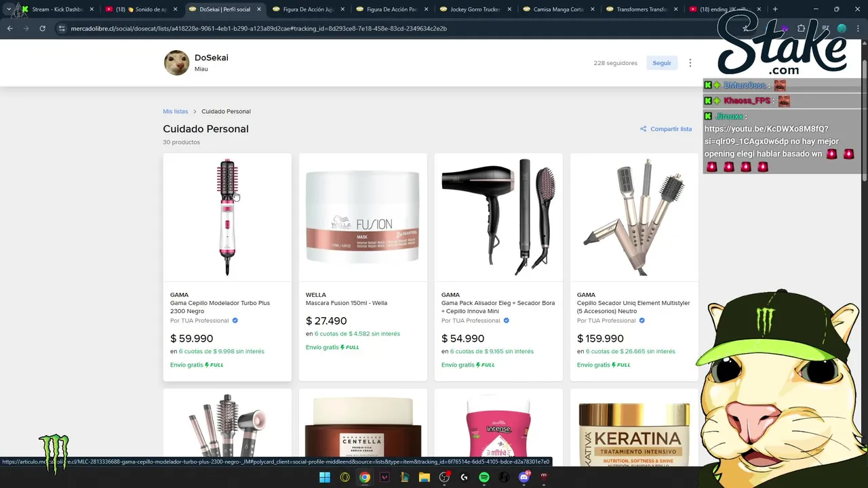Click the Gama hair dryer pack image

pos(498,217)
